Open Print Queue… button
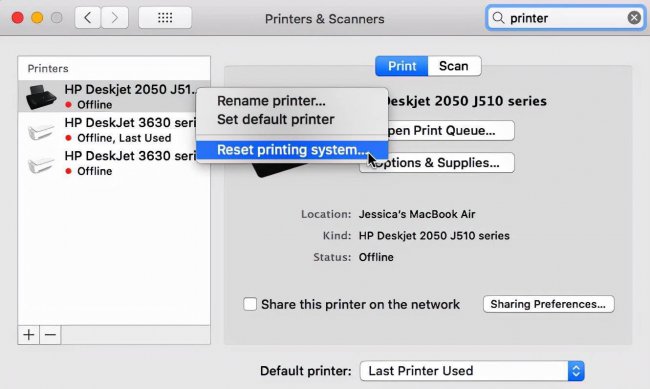Image resolution: width=650 pixels, height=389 pixels. [437, 131]
